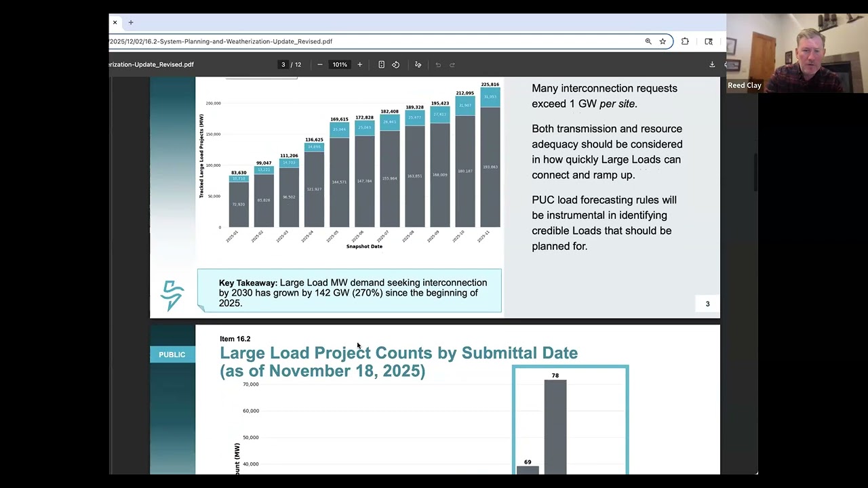Click the 225,816 bar for 2025-11
Viewport: 868px width, 488px height.
click(490, 157)
